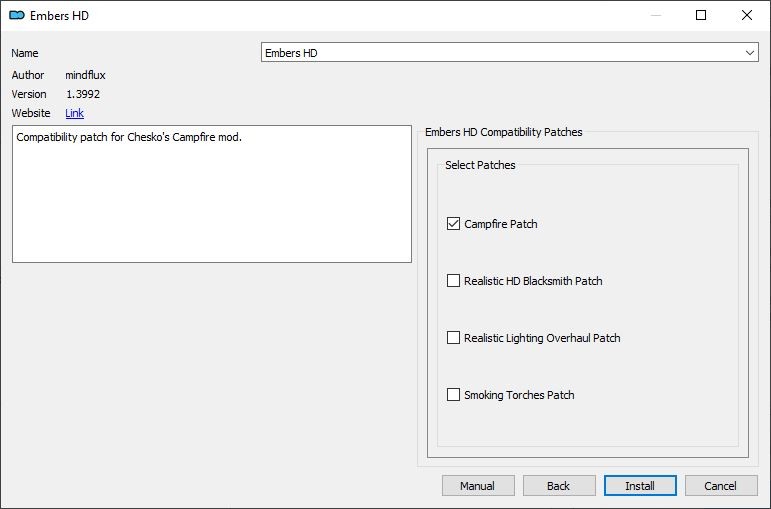771x509 pixels.
Task: Click the Embers HD app icon in title bar
Action: [17, 15]
